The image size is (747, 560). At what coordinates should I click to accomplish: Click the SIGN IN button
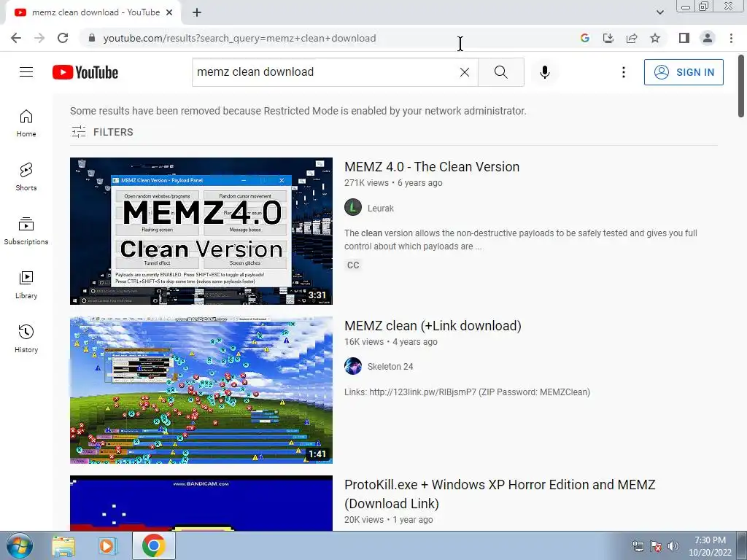pyautogui.click(x=684, y=72)
